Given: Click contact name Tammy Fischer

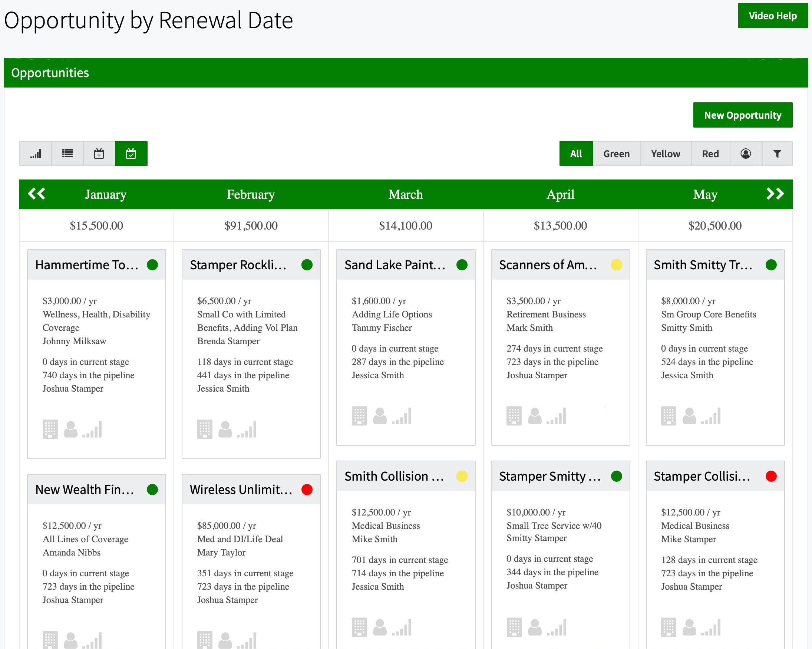Looking at the screenshot, I should [x=382, y=328].
